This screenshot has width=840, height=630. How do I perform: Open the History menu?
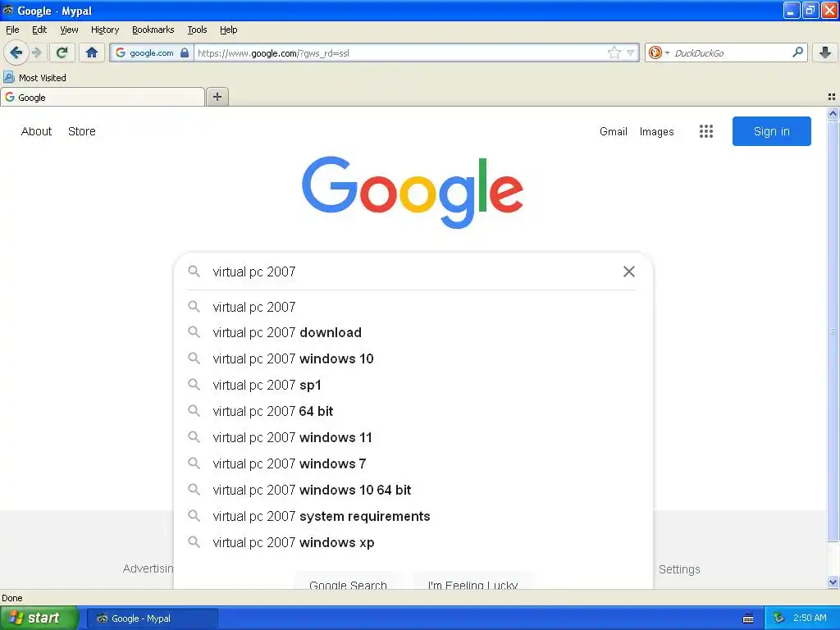[105, 30]
